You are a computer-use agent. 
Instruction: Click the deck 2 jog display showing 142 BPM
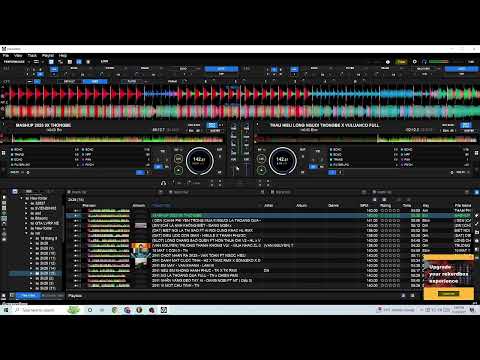click(x=282, y=161)
